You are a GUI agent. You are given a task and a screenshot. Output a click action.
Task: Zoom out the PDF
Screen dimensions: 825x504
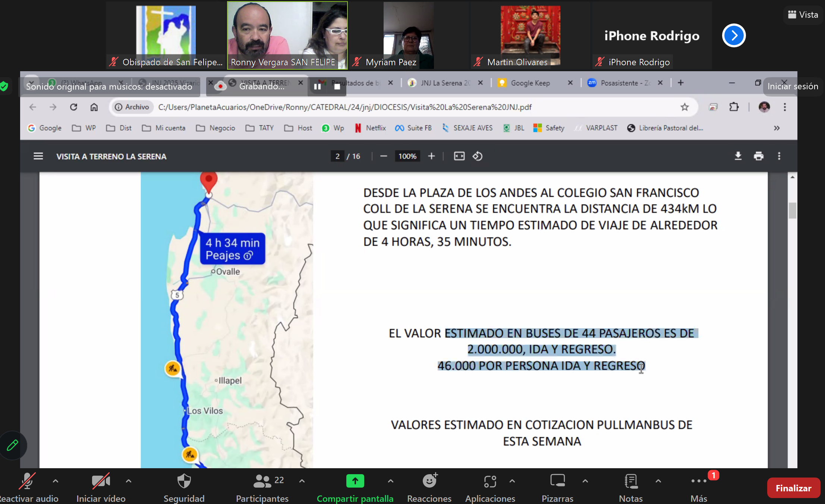point(384,156)
